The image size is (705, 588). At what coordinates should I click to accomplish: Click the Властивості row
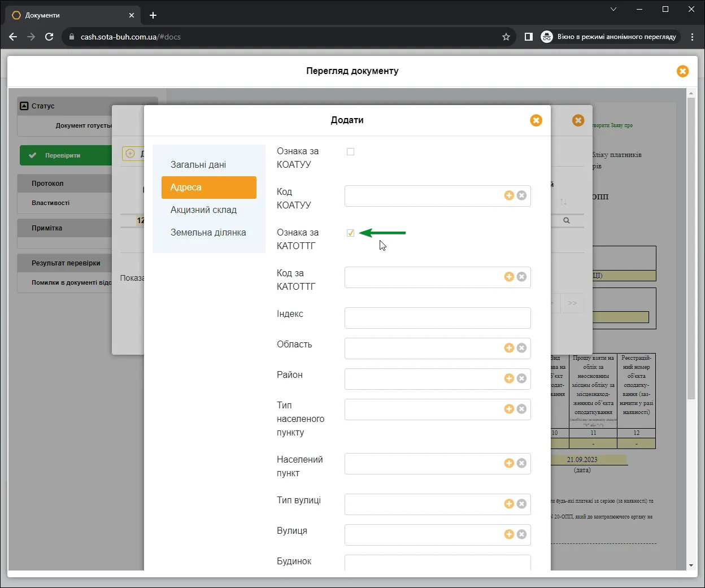click(64, 203)
